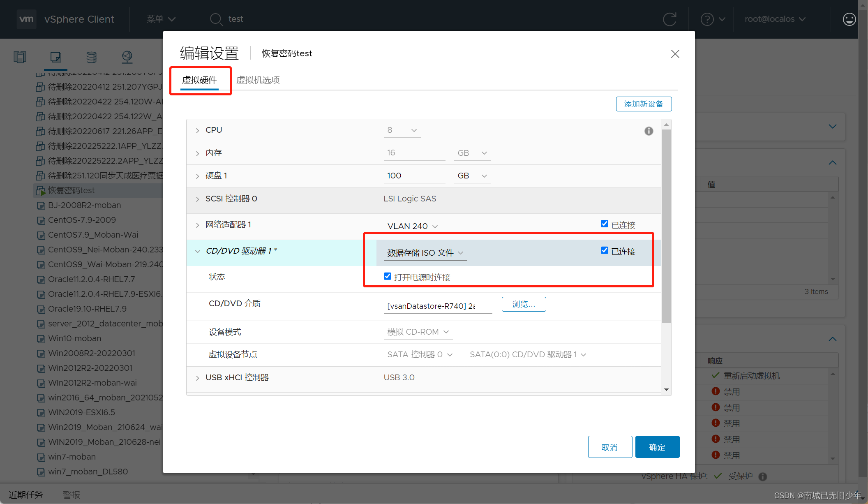Open the 硬盘 1 GB unit dropdown
The height and width of the screenshot is (504, 868).
(472, 176)
